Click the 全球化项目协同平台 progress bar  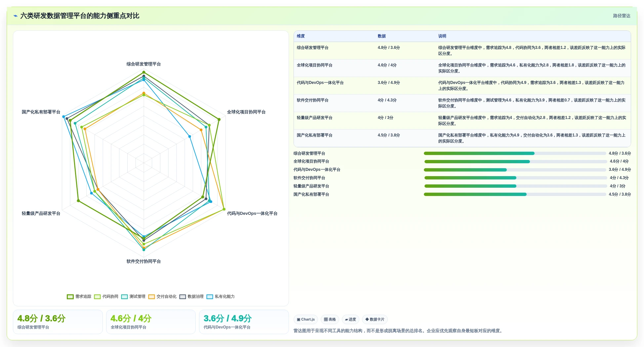pos(516,162)
